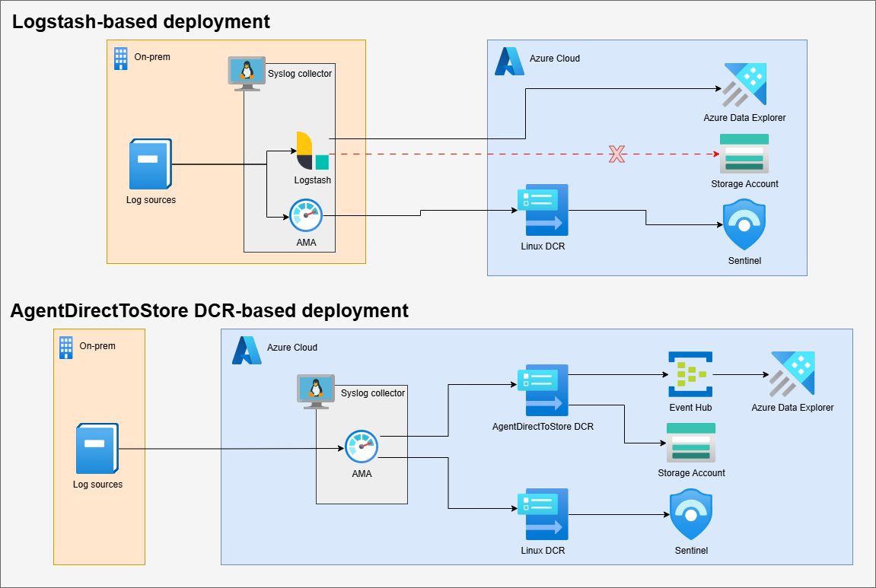Click the Linux penguin Syslog collector icon in the top diagram
This screenshot has height=588, width=876.
(246, 73)
